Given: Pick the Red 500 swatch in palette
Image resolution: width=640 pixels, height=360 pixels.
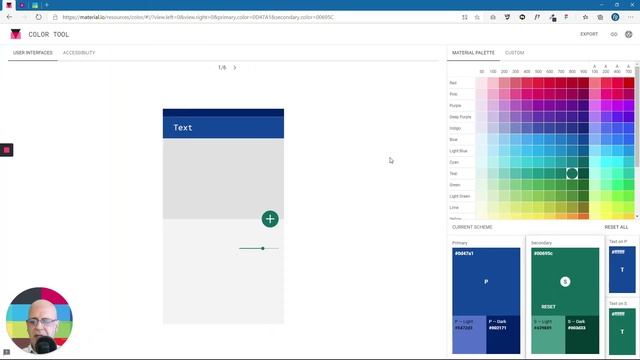Looking at the screenshot, I should 538,83.
